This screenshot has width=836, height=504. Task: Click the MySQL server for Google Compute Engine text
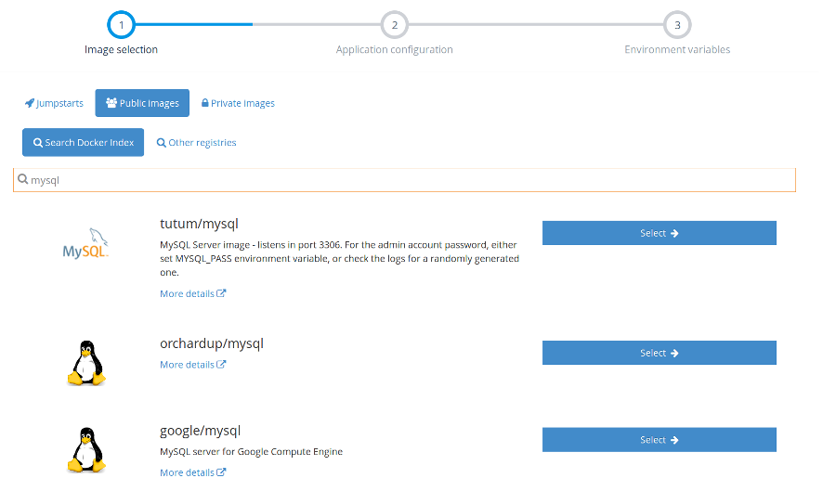[x=251, y=451]
